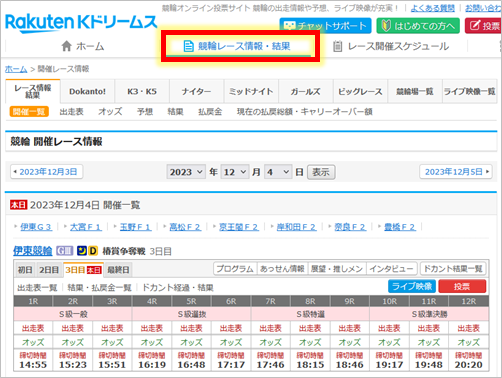Open オッズ for race 12R

pyautogui.click(x=468, y=342)
